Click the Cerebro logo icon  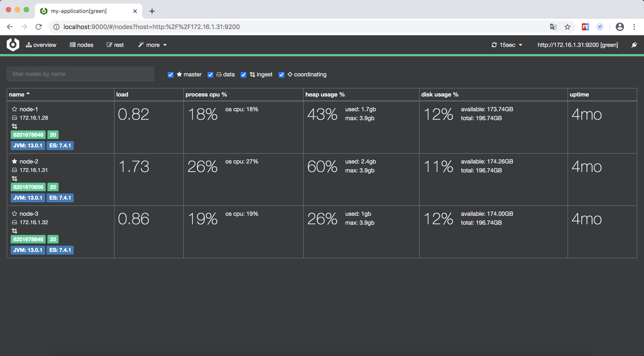(13, 45)
